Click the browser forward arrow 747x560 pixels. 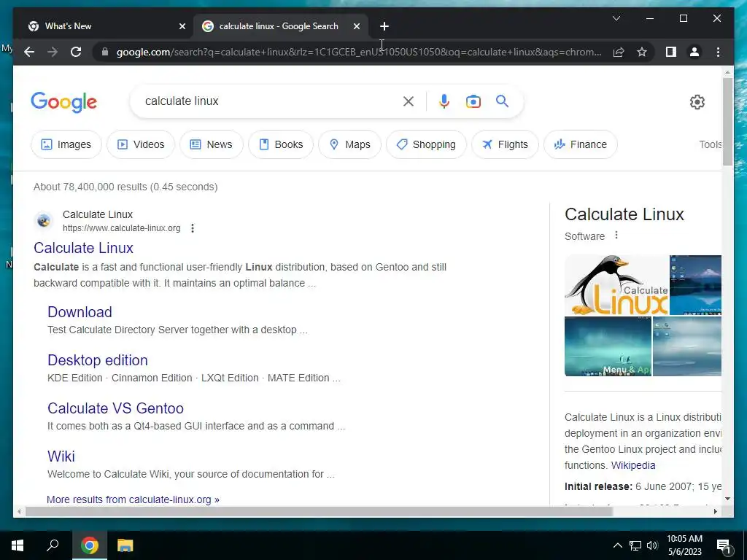pyautogui.click(x=53, y=52)
